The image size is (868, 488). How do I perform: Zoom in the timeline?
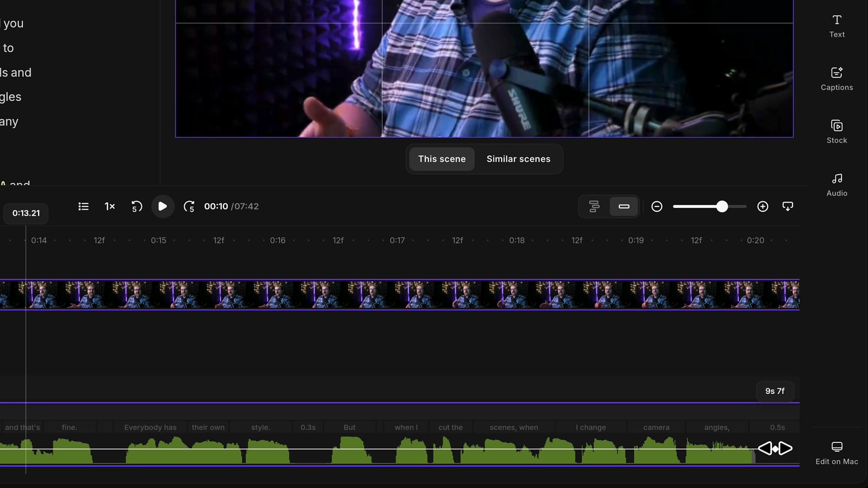763,206
